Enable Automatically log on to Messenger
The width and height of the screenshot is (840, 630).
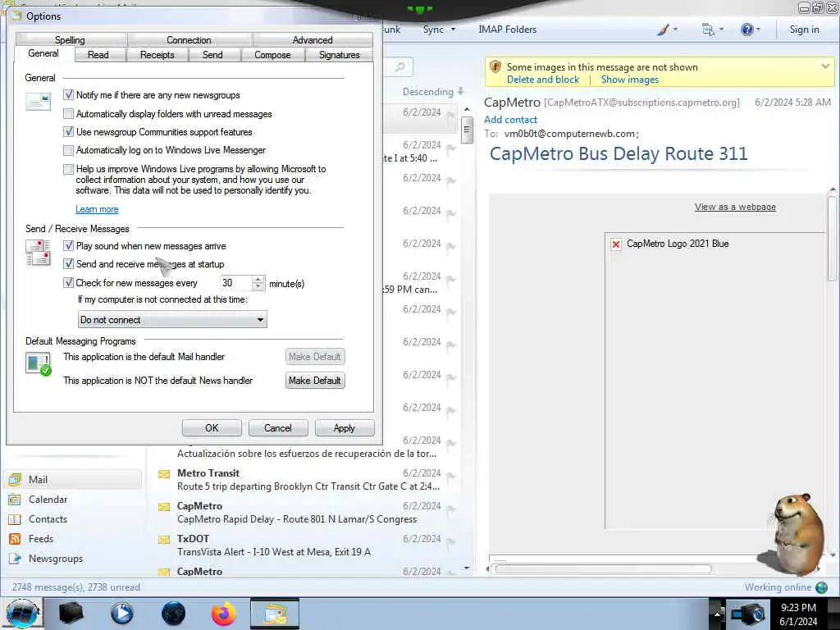point(68,150)
